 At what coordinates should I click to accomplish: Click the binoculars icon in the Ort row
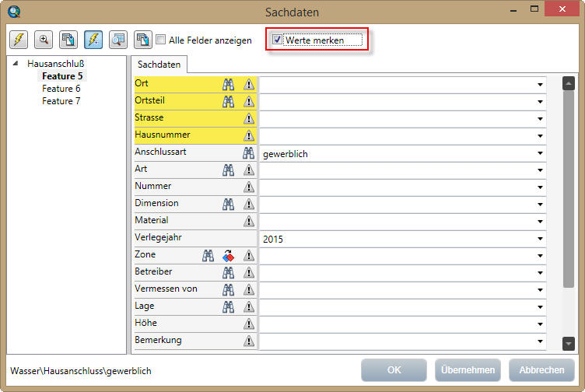click(x=229, y=84)
